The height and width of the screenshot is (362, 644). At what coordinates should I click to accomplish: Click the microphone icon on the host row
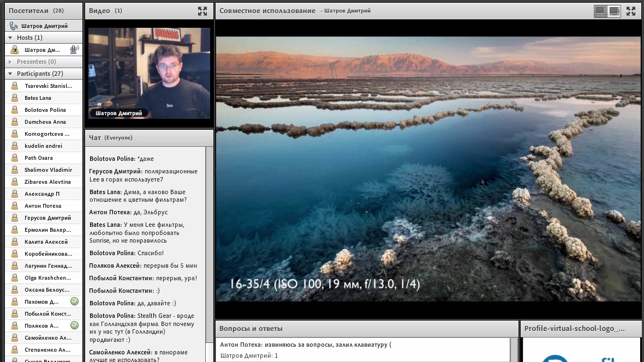[74, 50]
